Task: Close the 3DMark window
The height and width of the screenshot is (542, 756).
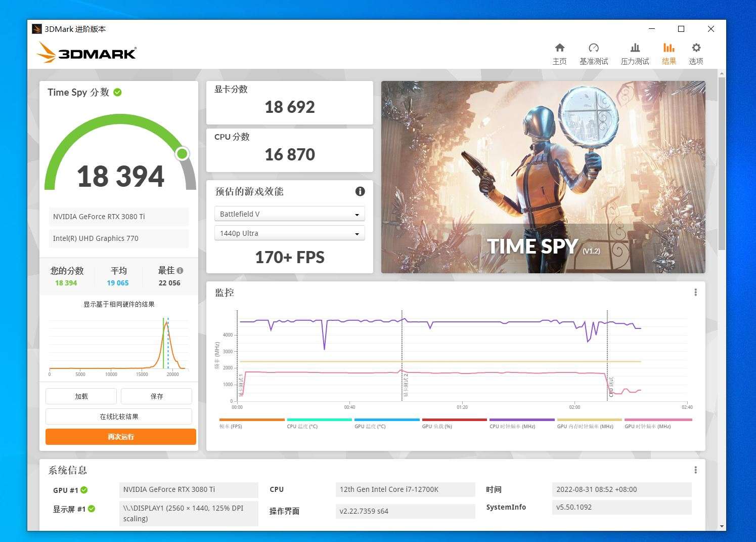Action: [x=711, y=29]
